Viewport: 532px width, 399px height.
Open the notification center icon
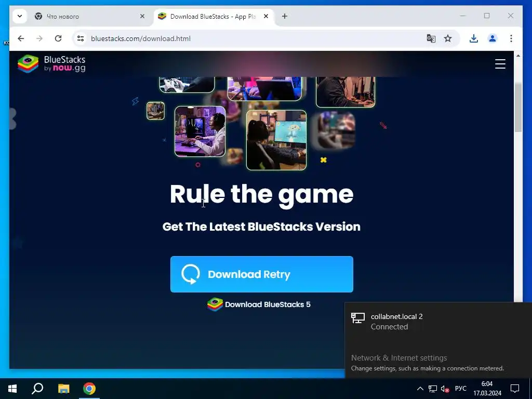pyautogui.click(x=515, y=389)
